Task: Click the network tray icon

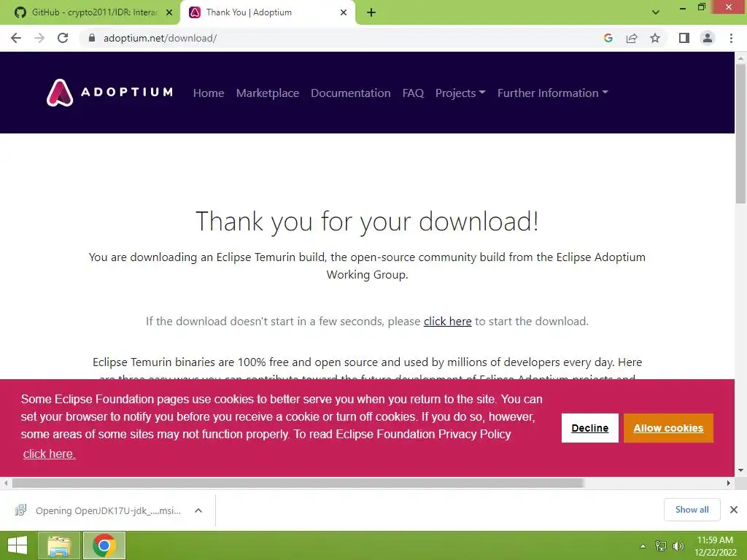Action: click(x=661, y=545)
